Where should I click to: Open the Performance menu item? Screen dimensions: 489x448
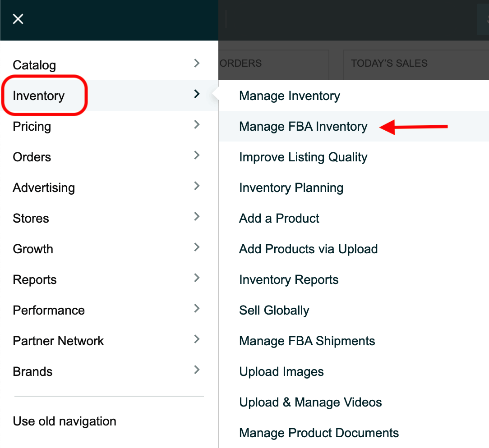point(49,310)
